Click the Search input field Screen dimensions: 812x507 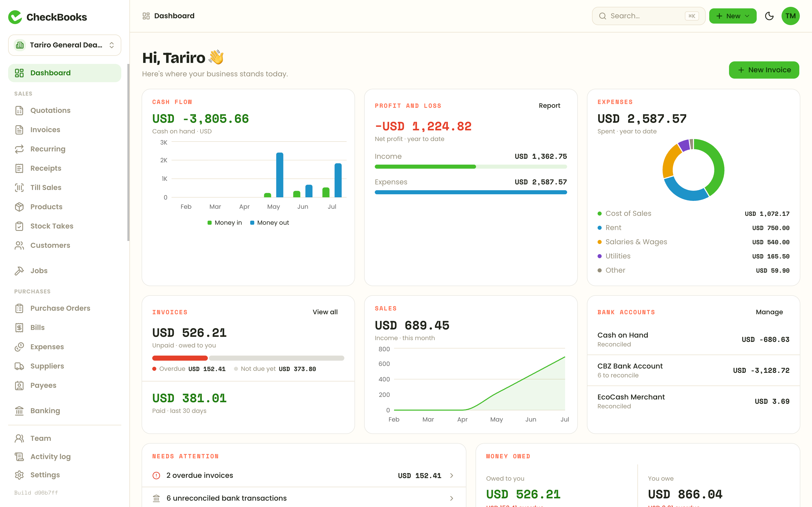(648, 16)
